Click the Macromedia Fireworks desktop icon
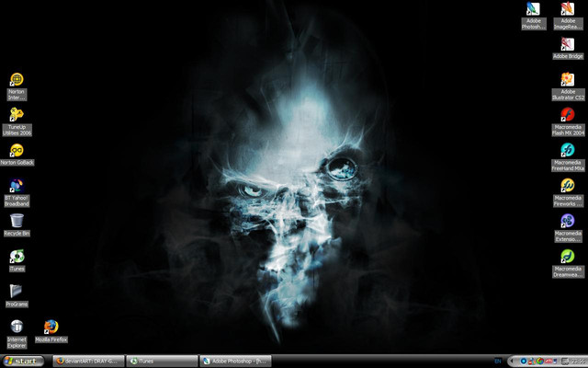The height and width of the screenshot is (368, 588). pyautogui.click(x=568, y=193)
